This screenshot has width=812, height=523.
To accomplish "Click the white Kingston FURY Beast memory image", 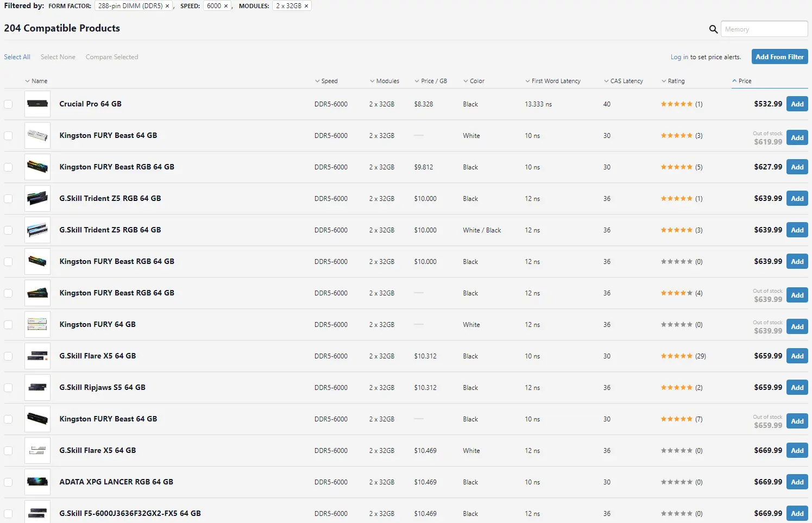I will tap(37, 136).
